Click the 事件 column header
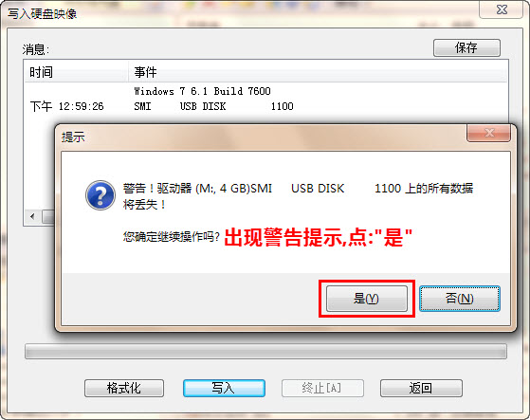This screenshot has width=530, height=420. (x=318, y=72)
